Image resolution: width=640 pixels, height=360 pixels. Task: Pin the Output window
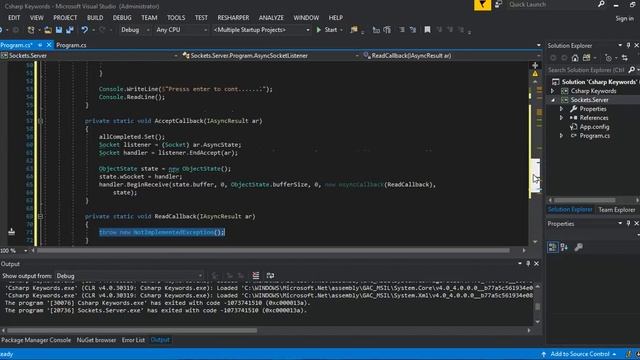pyautogui.click(x=528, y=264)
